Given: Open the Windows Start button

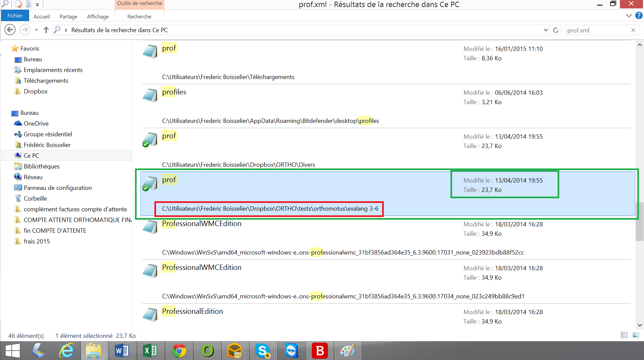Looking at the screenshot, I should (13, 351).
